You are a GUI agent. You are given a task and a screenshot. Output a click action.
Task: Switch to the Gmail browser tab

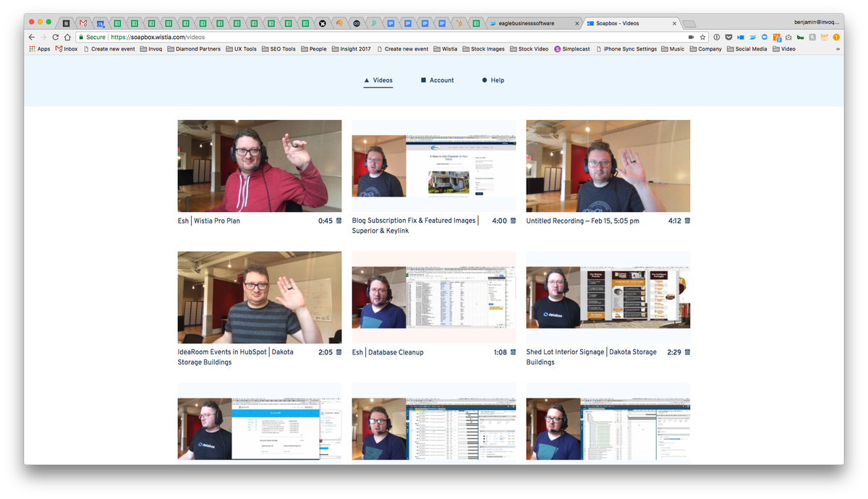(83, 23)
